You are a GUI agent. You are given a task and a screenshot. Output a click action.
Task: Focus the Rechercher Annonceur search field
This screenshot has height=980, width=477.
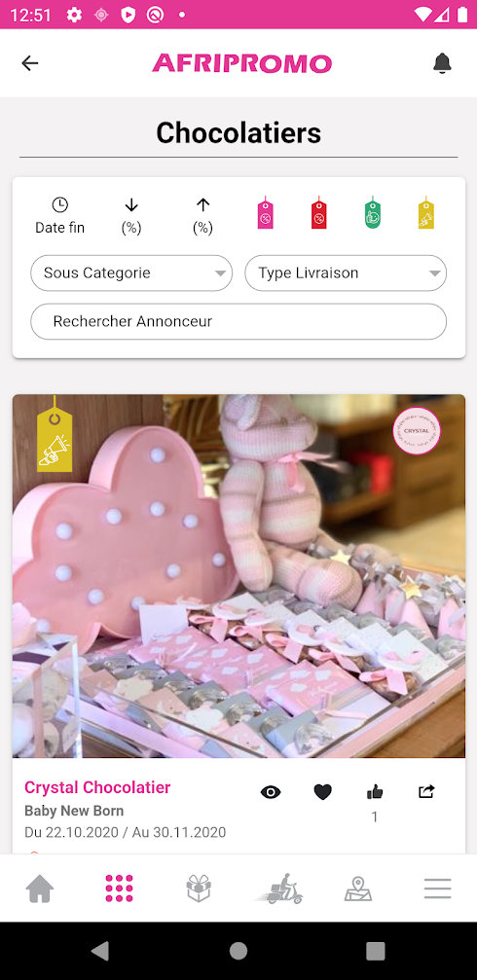[238, 321]
